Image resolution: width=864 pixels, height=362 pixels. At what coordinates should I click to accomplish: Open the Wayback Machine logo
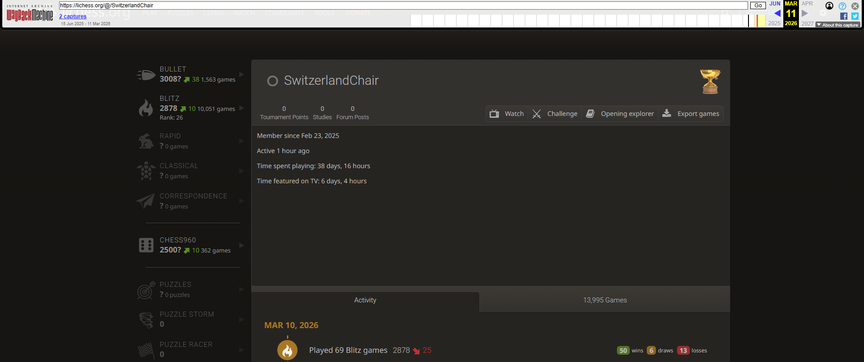(x=29, y=13)
